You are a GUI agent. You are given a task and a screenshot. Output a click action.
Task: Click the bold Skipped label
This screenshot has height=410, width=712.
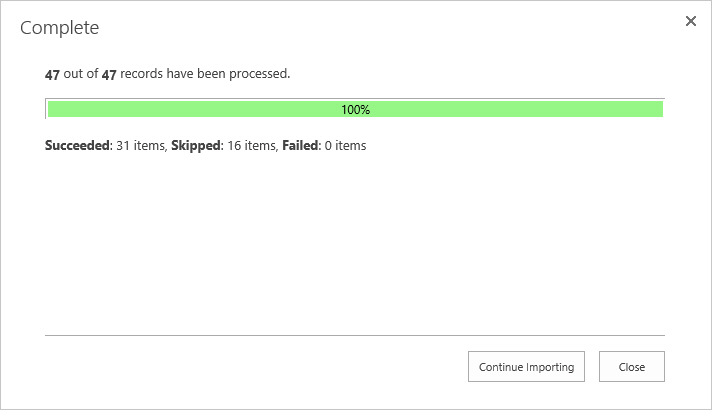[x=195, y=146]
